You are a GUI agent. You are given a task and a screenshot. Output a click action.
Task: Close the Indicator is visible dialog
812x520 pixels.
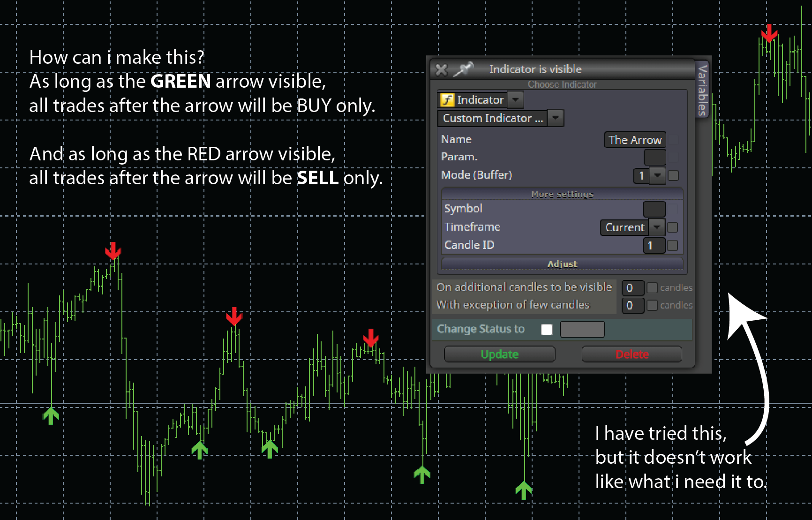coord(441,70)
